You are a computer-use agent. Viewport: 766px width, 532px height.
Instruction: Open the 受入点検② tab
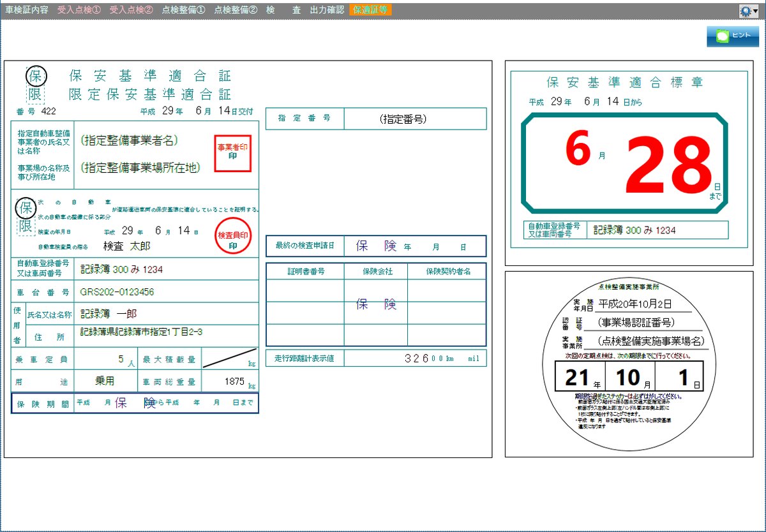pyautogui.click(x=131, y=10)
